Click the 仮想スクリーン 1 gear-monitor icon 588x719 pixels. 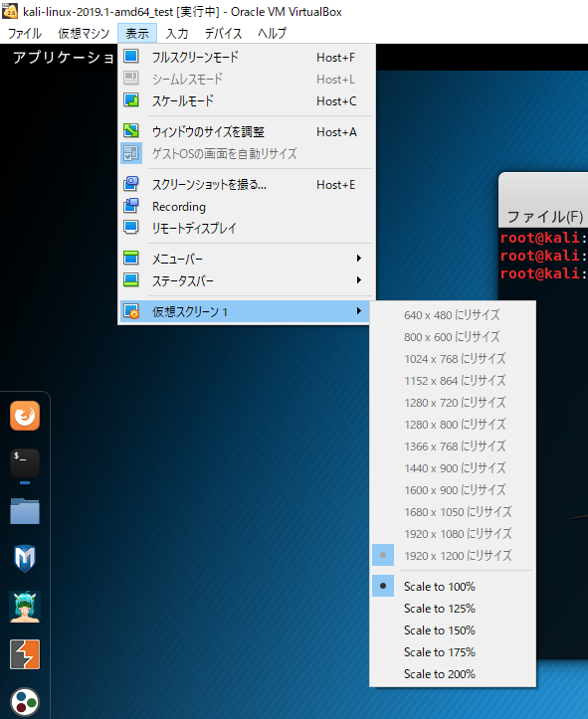131,311
